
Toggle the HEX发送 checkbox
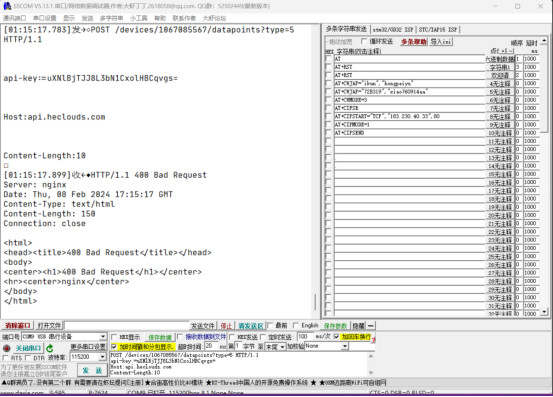click(232, 337)
